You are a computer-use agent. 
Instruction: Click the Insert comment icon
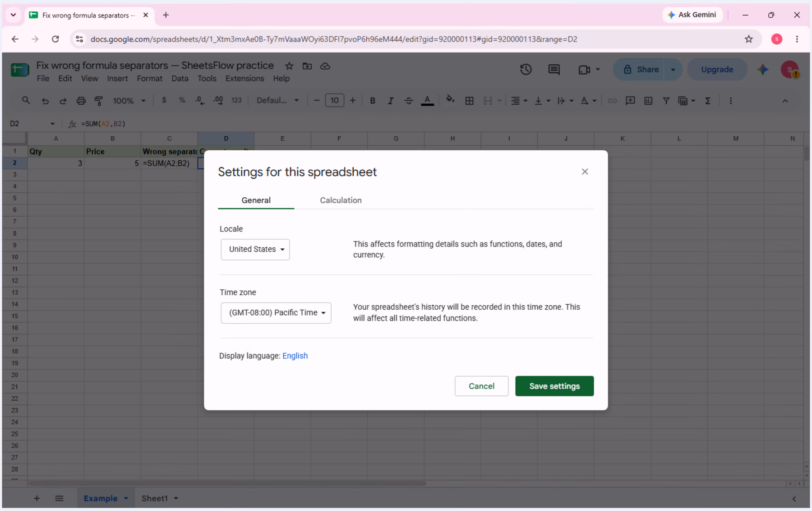pos(630,101)
